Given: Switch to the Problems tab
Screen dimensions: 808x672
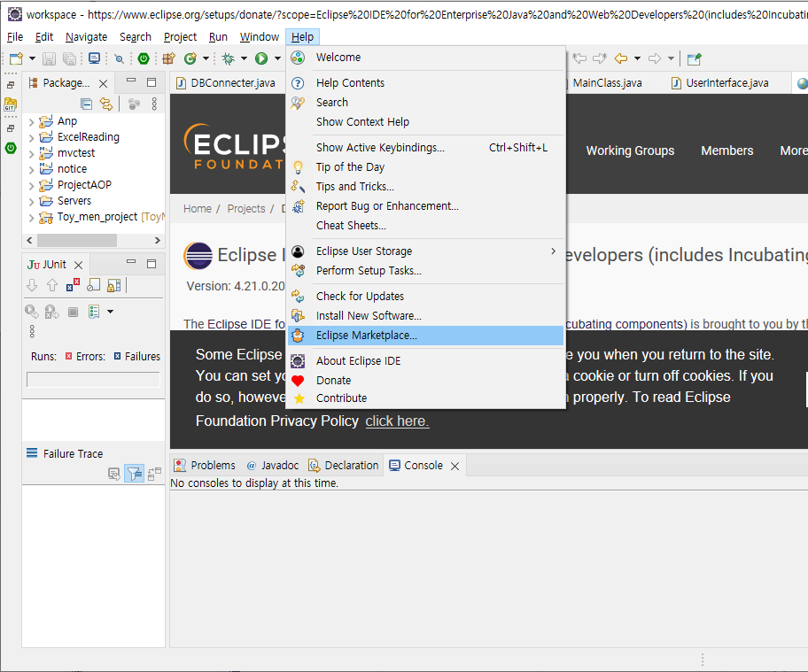Looking at the screenshot, I should click(x=205, y=466).
